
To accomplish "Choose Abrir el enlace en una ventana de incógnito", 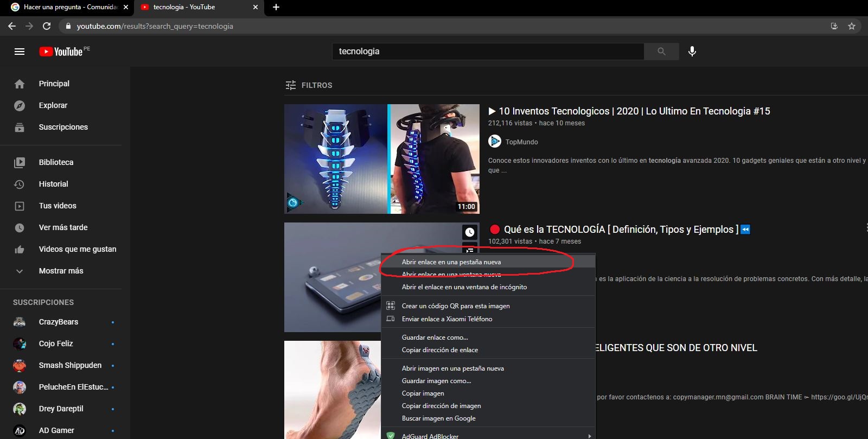I will coord(488,287).
